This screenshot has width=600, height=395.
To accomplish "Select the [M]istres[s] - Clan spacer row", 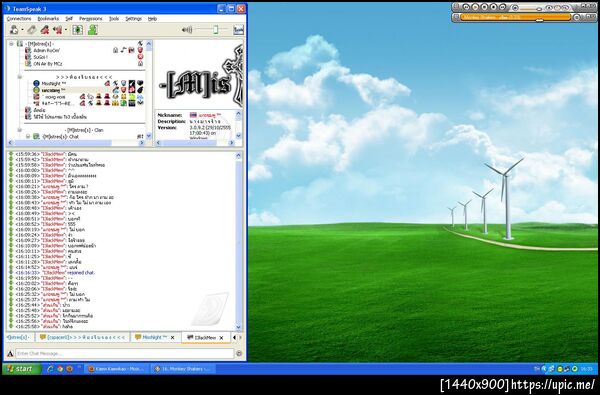I will pyautogui.click(x=85, y=130).
